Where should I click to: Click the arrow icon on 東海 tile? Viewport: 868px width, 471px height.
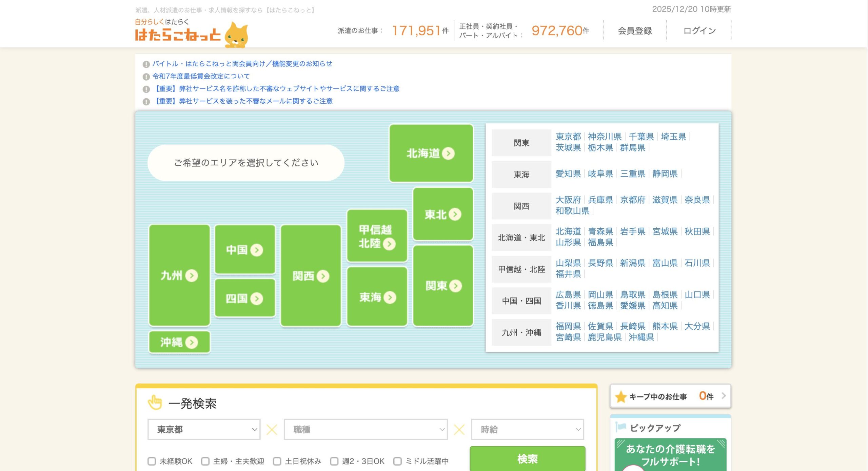pos(390,298)
